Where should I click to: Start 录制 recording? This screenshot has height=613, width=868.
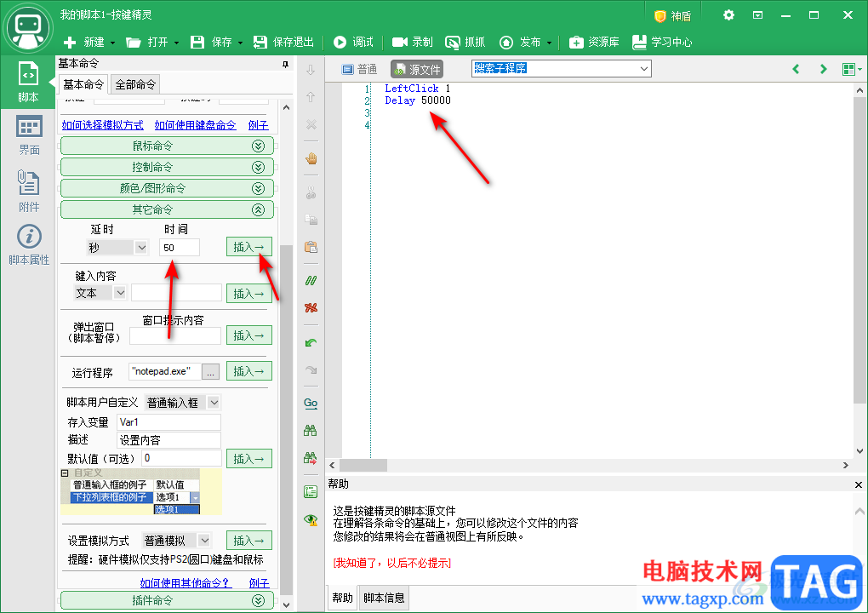413,42
